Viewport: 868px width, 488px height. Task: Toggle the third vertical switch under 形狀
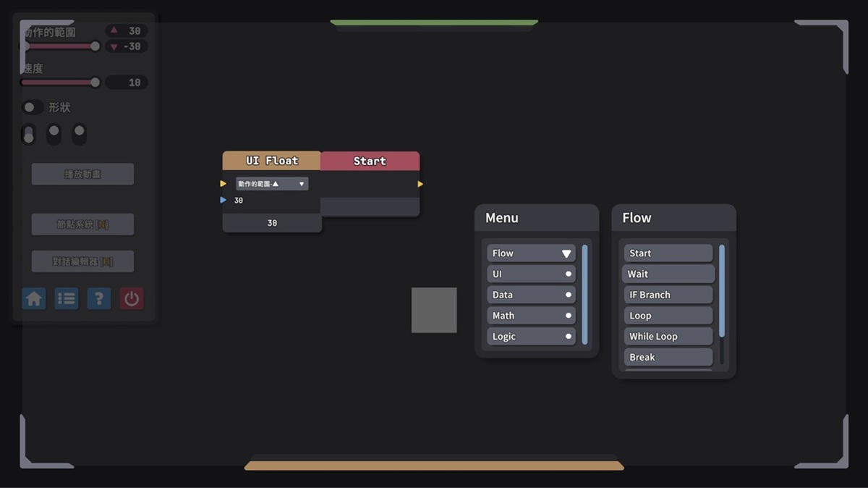(80, 134)
